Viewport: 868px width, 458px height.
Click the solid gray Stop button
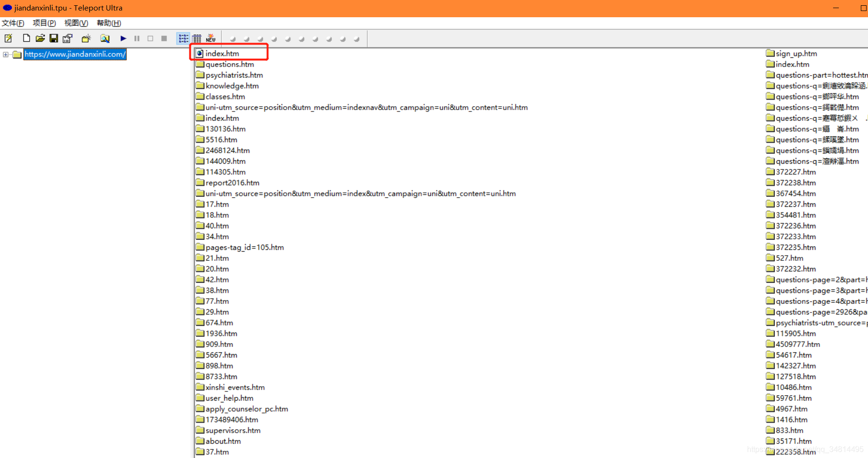click(x=164, y=38)
